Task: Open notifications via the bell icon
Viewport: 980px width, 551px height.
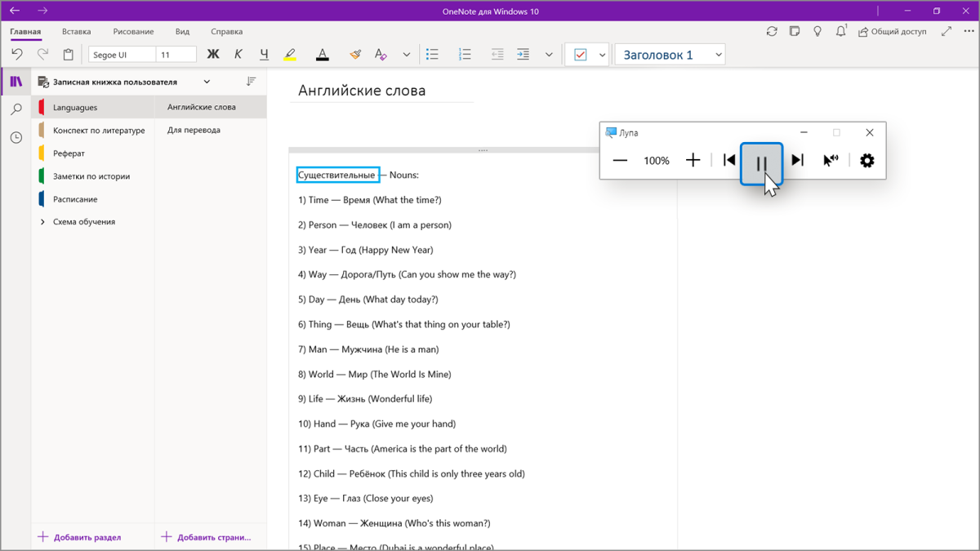Action: (840, 30)
